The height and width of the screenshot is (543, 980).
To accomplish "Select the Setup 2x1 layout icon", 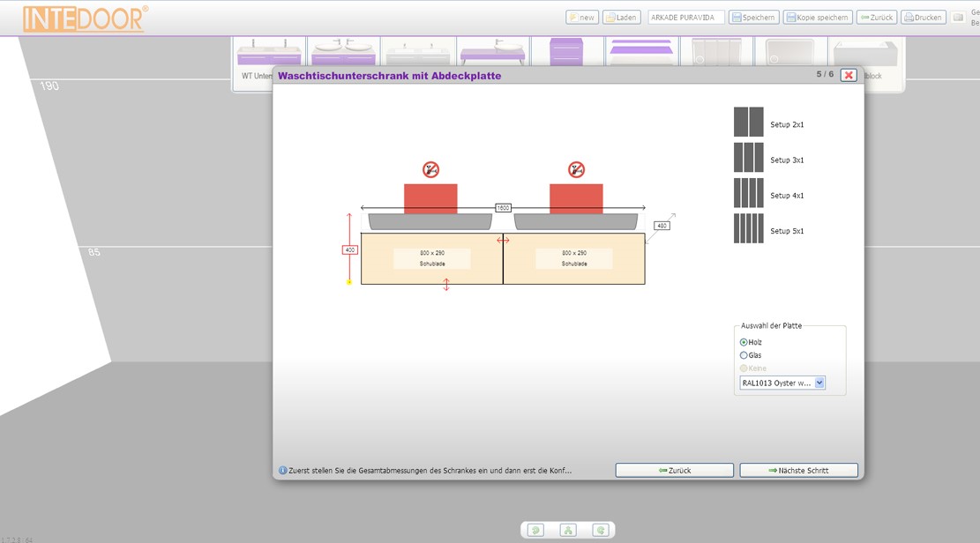I will tap(748, 122).
